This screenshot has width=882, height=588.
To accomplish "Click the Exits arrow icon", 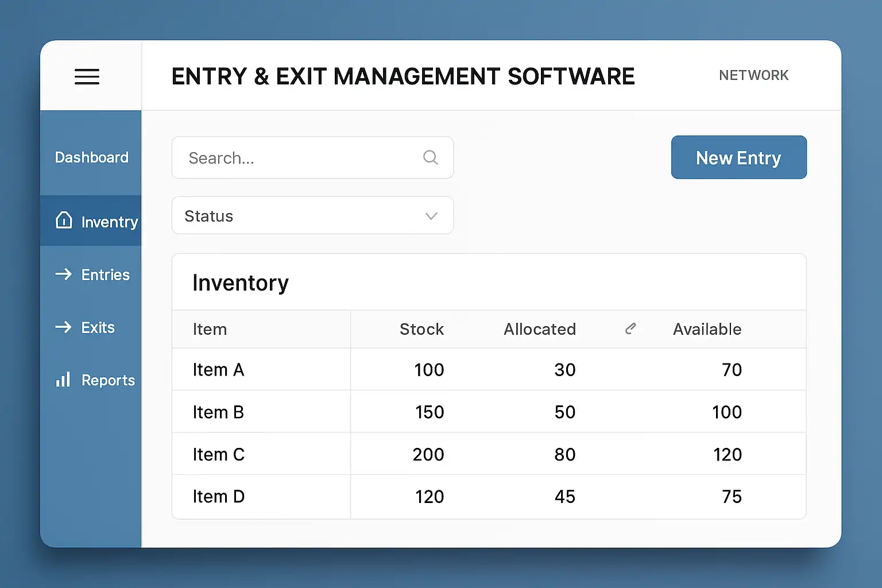I will click(63, 327).
